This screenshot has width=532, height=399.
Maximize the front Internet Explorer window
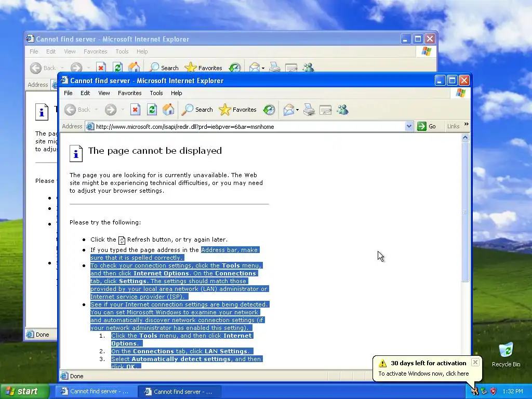click(x=452, y=81)
